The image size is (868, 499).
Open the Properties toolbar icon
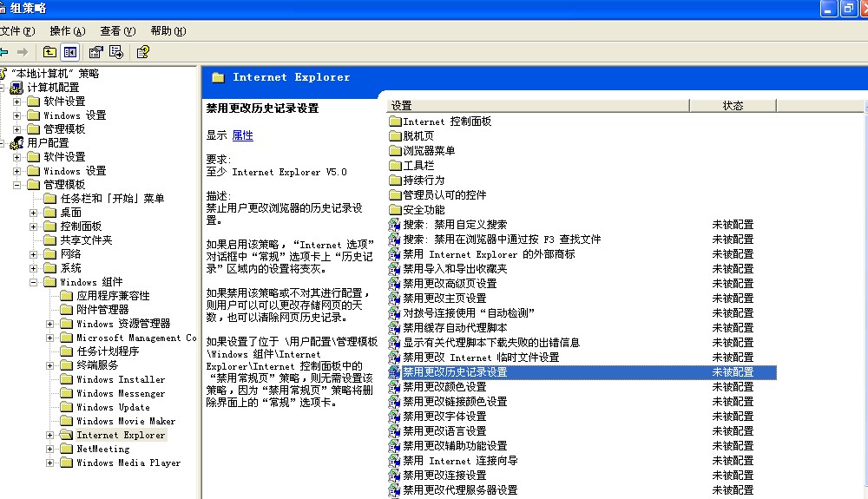95,52
